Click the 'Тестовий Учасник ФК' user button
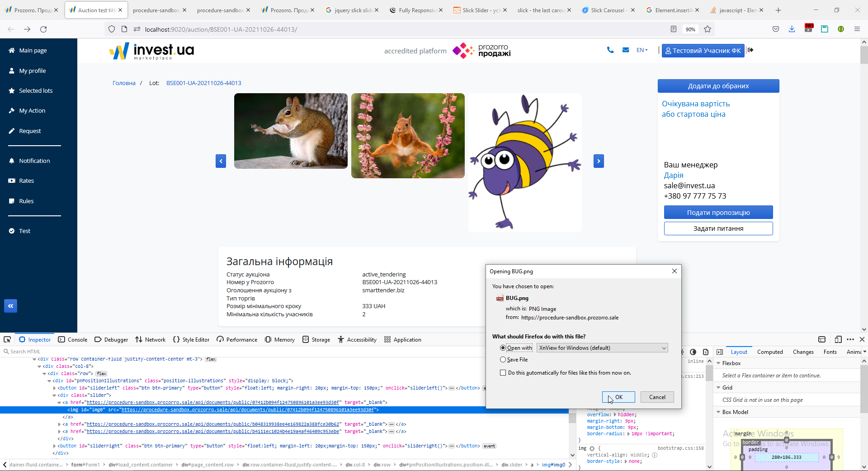868x471 pixels. point(703,51)
